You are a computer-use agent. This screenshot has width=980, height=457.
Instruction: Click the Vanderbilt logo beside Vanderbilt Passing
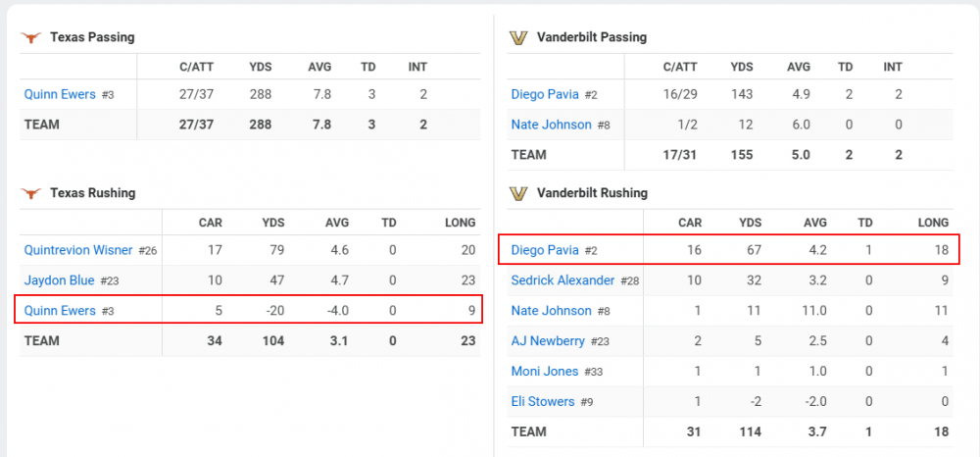pos(518,38)
